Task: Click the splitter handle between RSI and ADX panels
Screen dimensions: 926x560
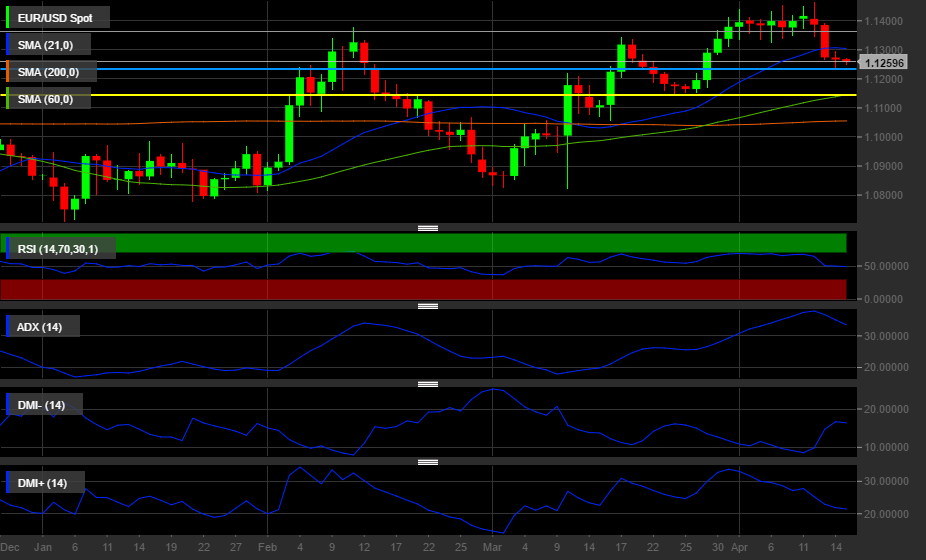Action: [x=428, y=306]
